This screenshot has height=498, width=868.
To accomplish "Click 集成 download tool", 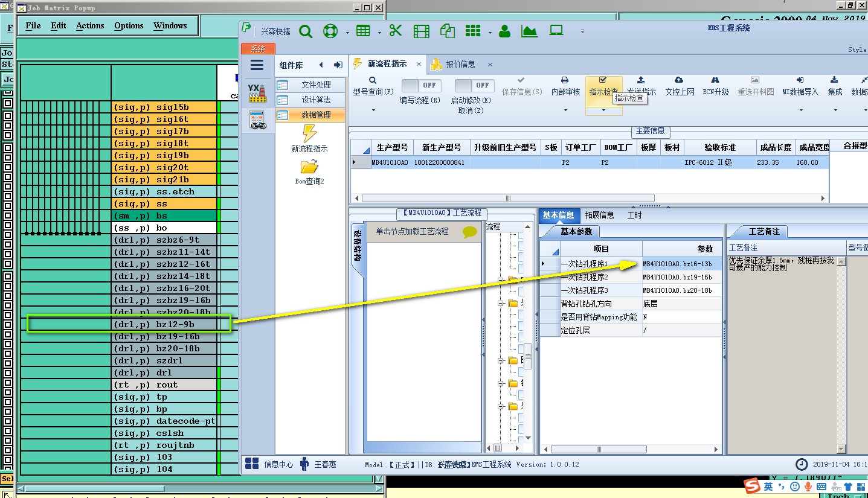I will 834,86.
